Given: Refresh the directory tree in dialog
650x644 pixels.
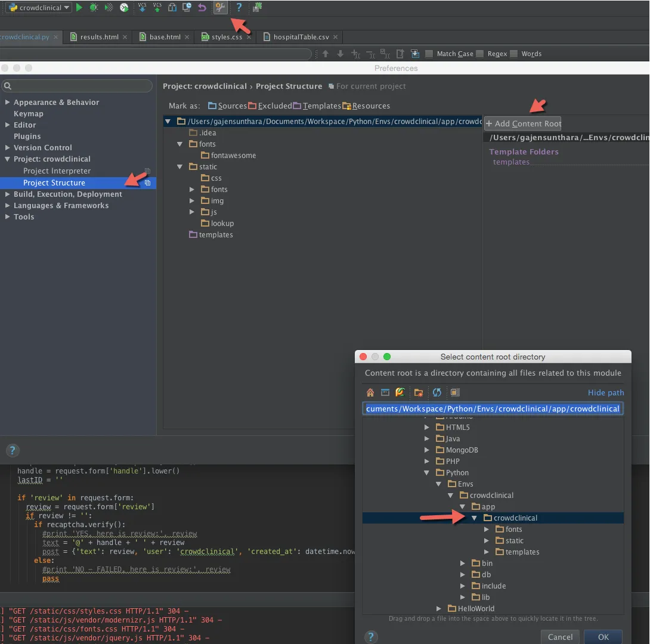Looking at the screenshot, I should pos(437,392).
